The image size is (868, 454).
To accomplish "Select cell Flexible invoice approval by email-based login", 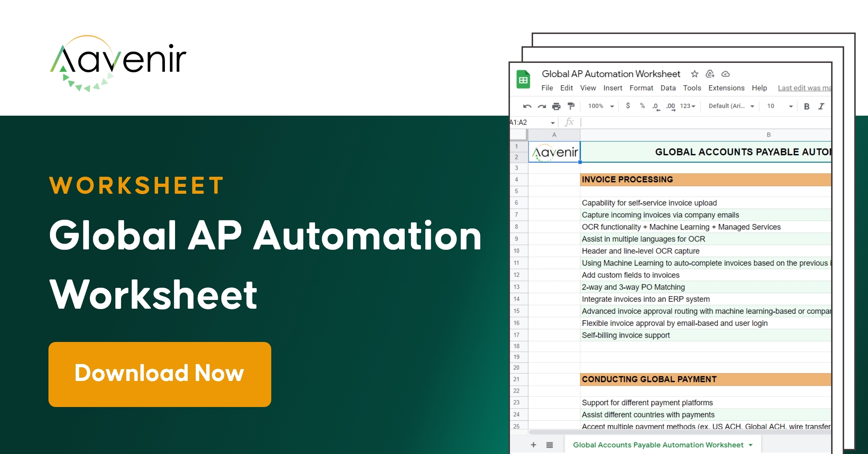I will (x=706, y=323).
